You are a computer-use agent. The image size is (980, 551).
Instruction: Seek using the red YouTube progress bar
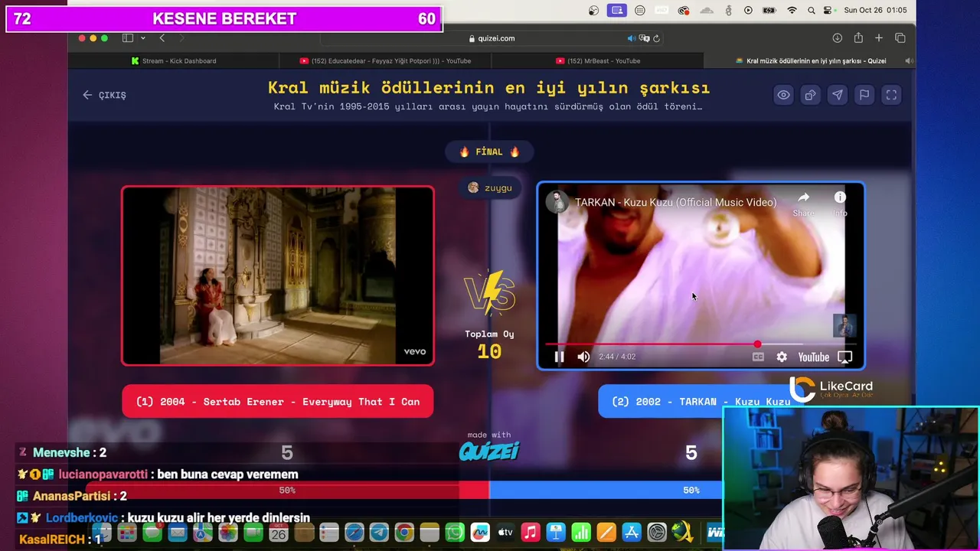click(x=701, y=344)
